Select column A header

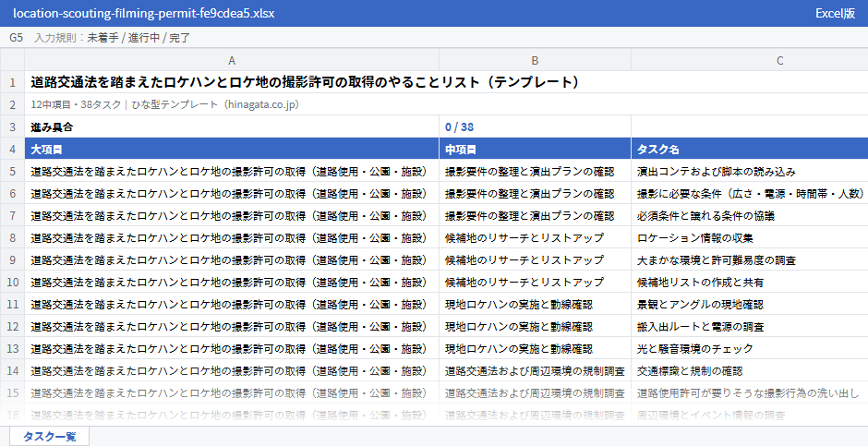point(232,60)
